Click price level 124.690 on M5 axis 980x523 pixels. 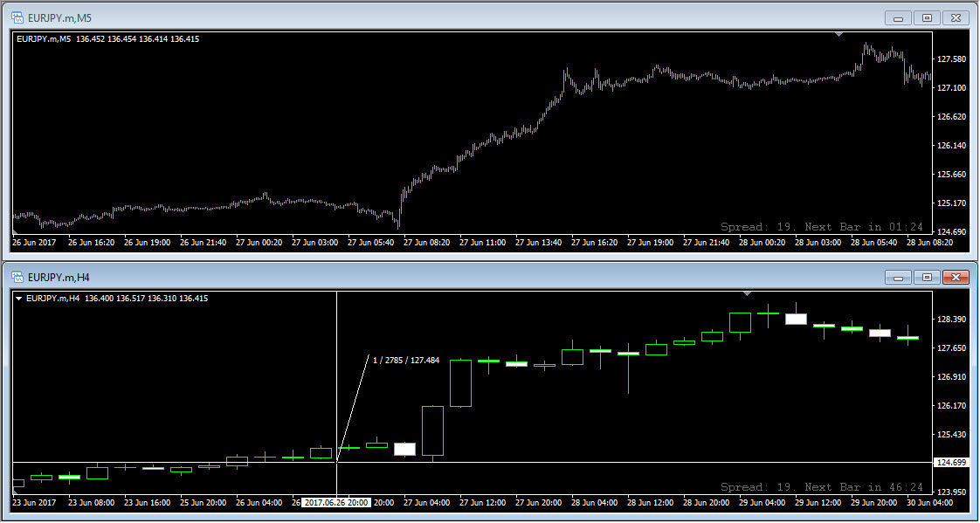pos(950,232)
